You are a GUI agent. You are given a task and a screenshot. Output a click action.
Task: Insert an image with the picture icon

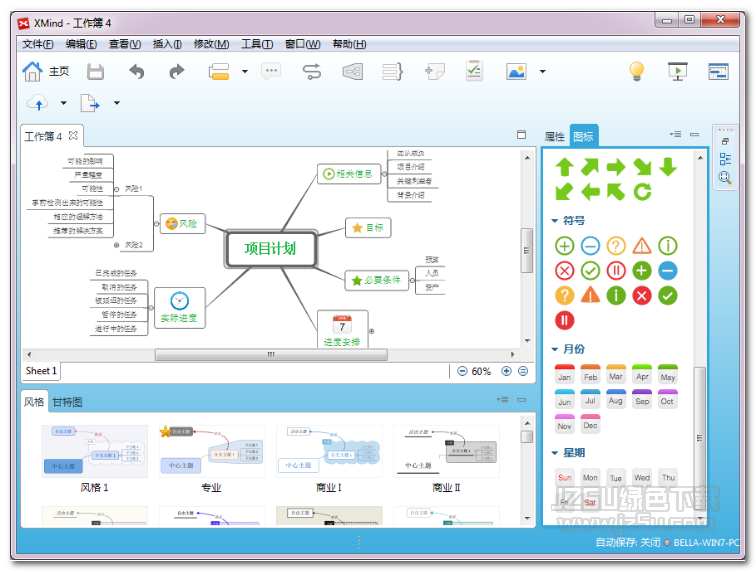click(x=516, y=72)
